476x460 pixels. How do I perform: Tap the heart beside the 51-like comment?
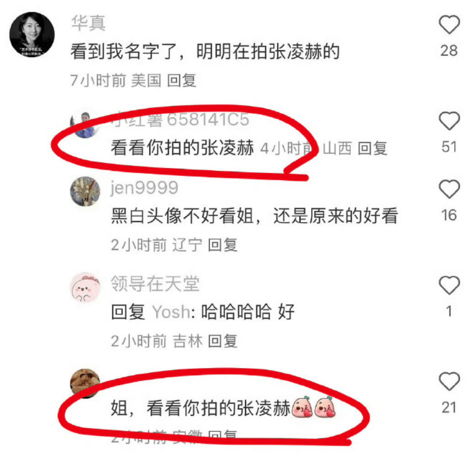pos(449,120)
